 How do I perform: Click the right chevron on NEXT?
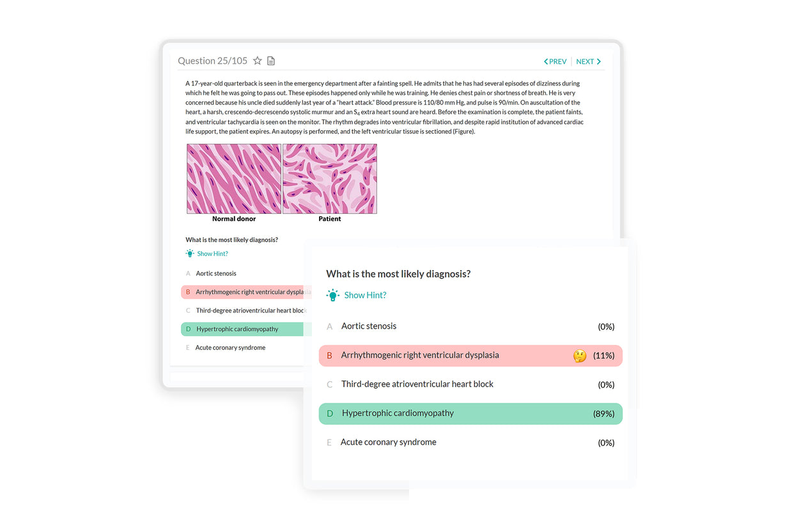tap(598, 61)
